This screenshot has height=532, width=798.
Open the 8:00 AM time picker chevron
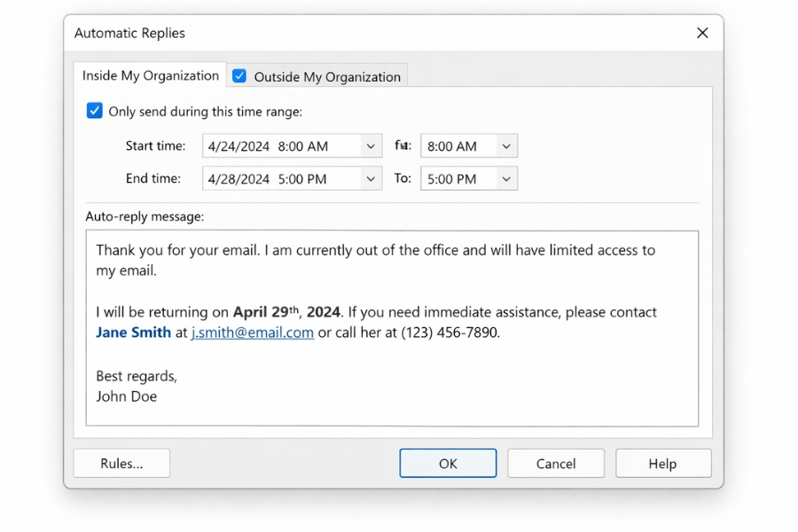505,145
